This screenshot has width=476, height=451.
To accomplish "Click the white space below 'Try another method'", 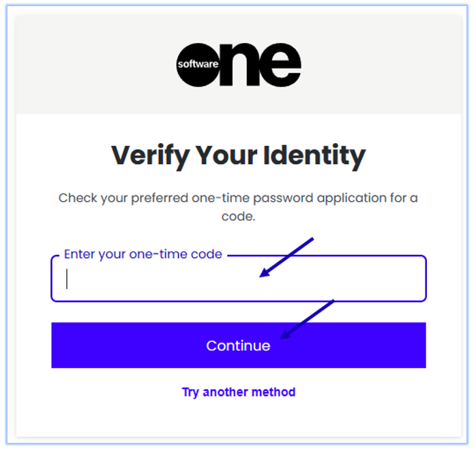I will click(x=238, y=419).
